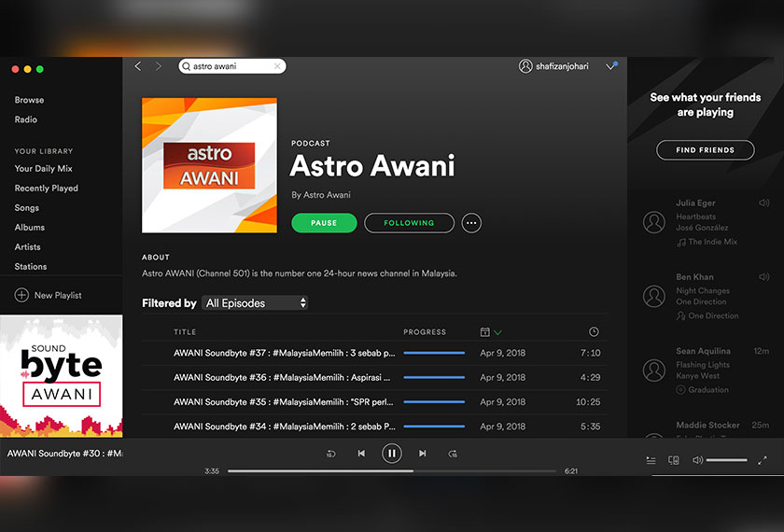Open now playing title AWANI Soundbyte #30
This screenshot has height=532, width=784.
[64, 454]
